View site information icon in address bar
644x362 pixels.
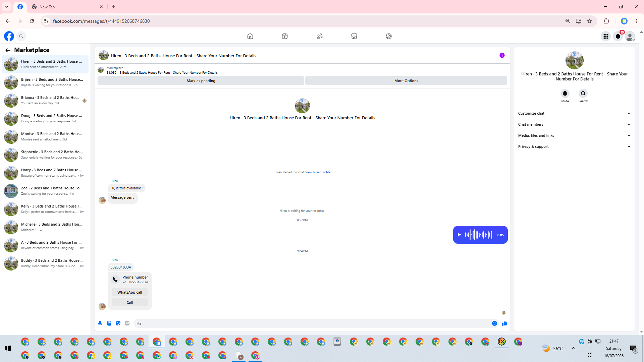(46, 21)
